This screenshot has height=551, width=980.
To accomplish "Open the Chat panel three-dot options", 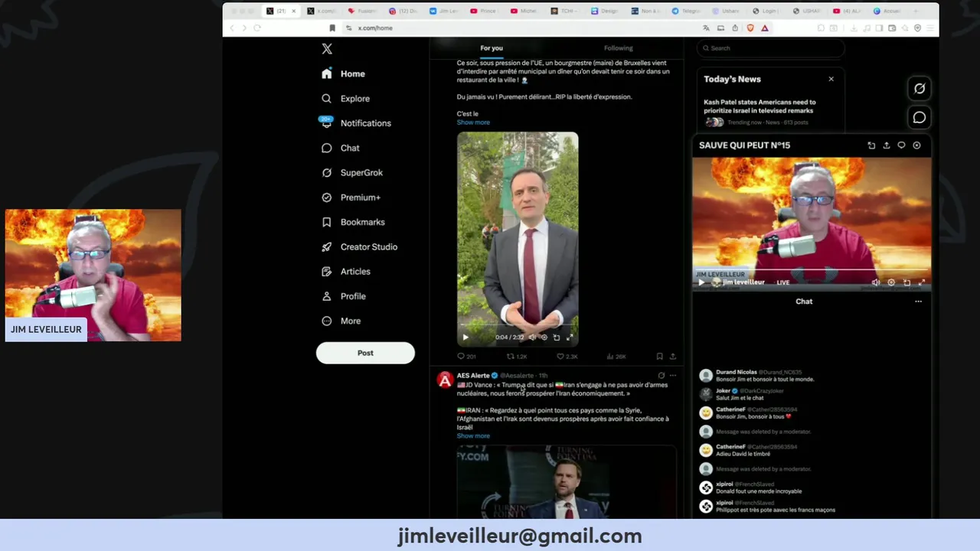I will pyautogui.click(x=918, y=302).
